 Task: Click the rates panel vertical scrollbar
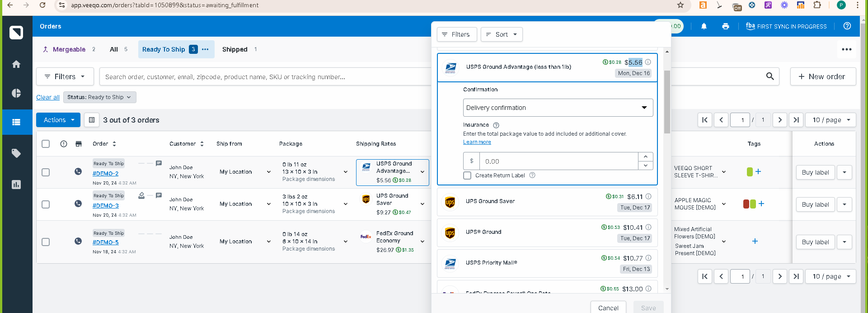click(x=667, y=102)
